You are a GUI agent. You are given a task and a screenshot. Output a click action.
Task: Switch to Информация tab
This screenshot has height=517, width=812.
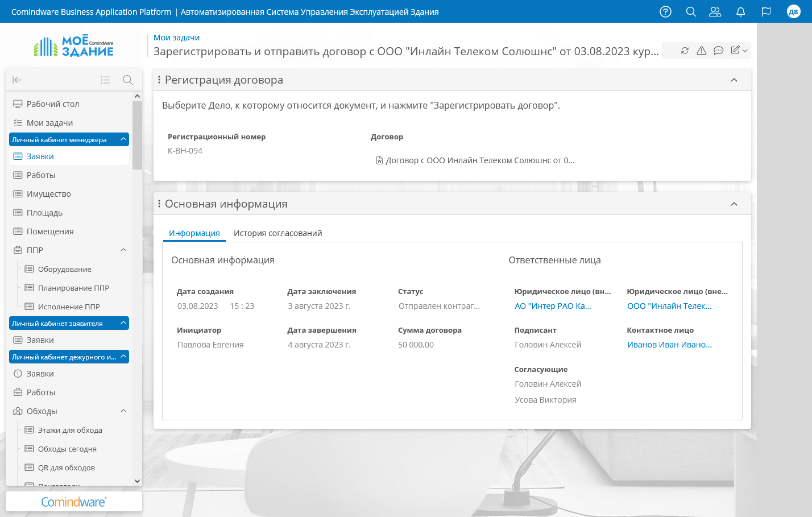[x=194, y=233]
